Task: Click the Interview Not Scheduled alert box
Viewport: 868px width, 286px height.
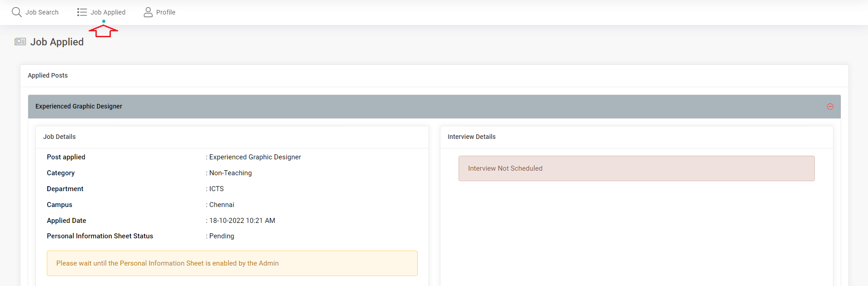Action: 636,168
